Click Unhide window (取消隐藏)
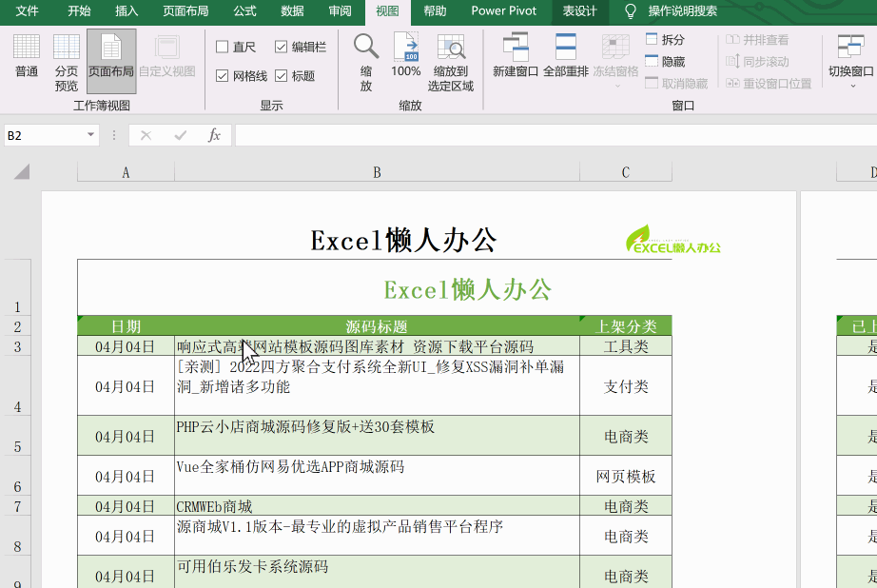877x588 pixels. 676,84
